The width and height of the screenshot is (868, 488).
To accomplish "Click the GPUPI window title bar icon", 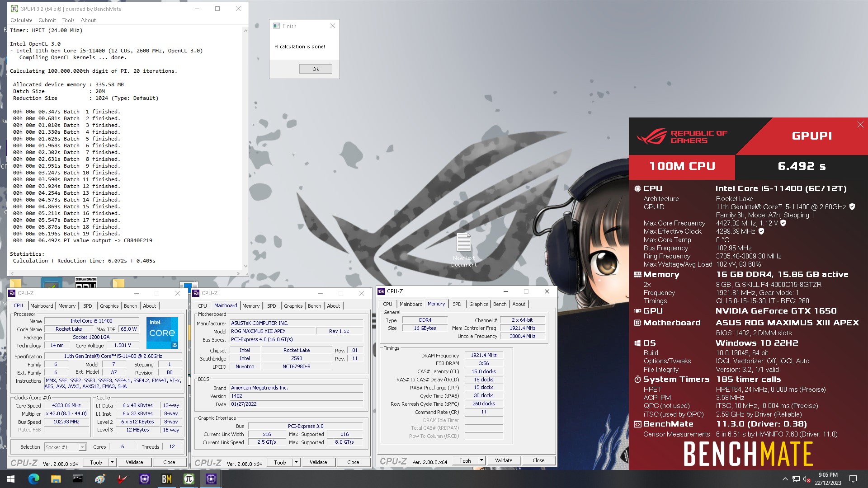I will tap(14, 9).
